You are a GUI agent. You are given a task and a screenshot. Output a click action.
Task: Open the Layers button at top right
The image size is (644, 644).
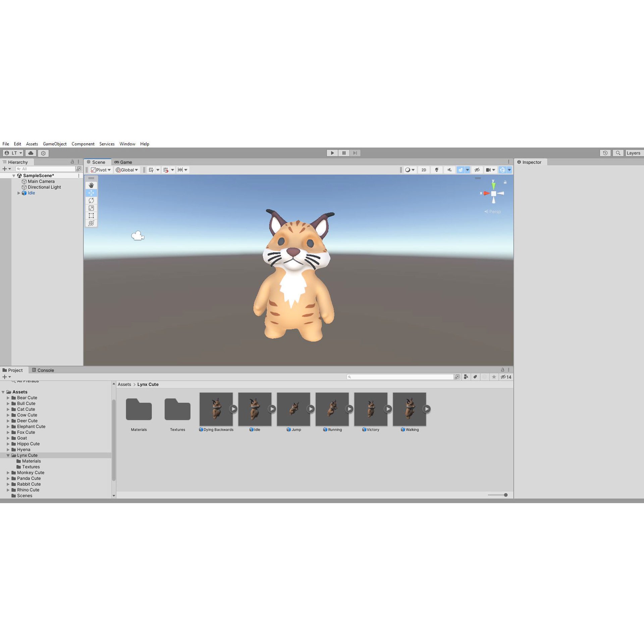pos(633,153)
